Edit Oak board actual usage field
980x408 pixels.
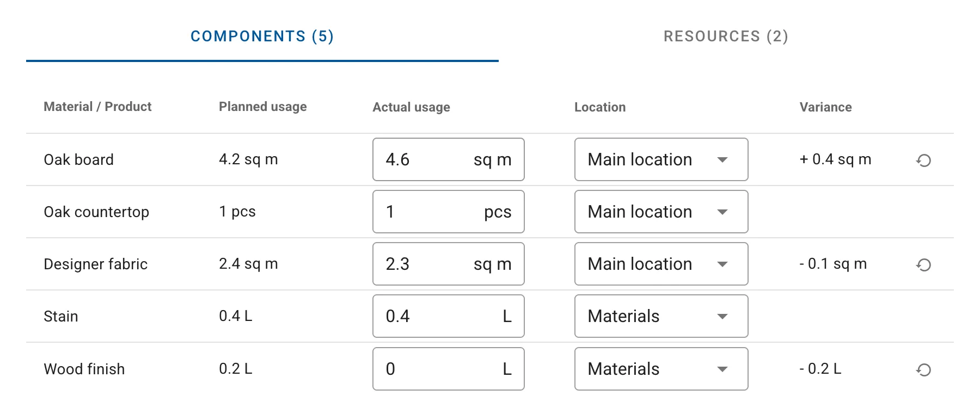point(425,159)
